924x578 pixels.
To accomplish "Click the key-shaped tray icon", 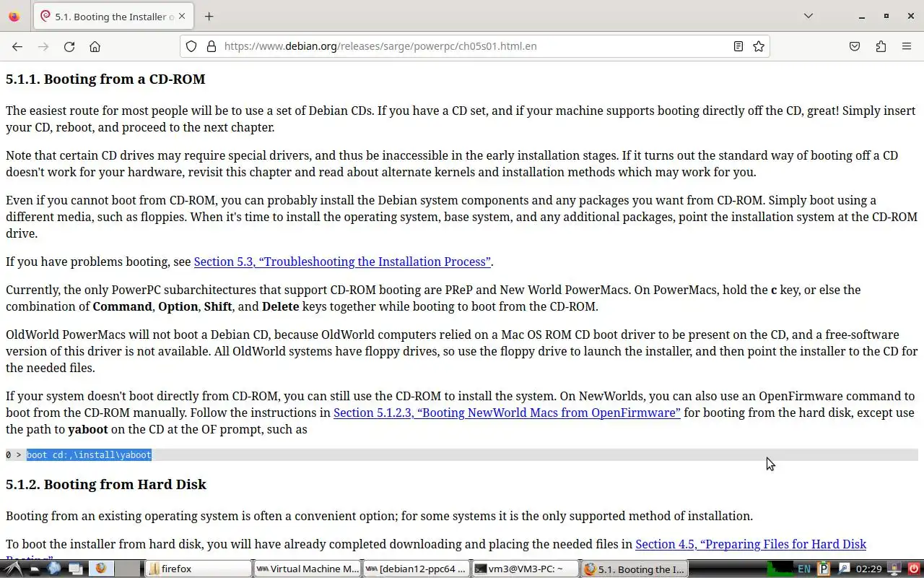I will 842,569.
